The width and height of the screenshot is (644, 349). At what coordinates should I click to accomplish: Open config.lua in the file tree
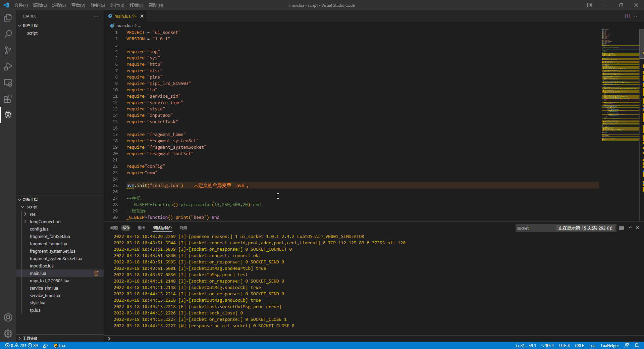[39, 229]
